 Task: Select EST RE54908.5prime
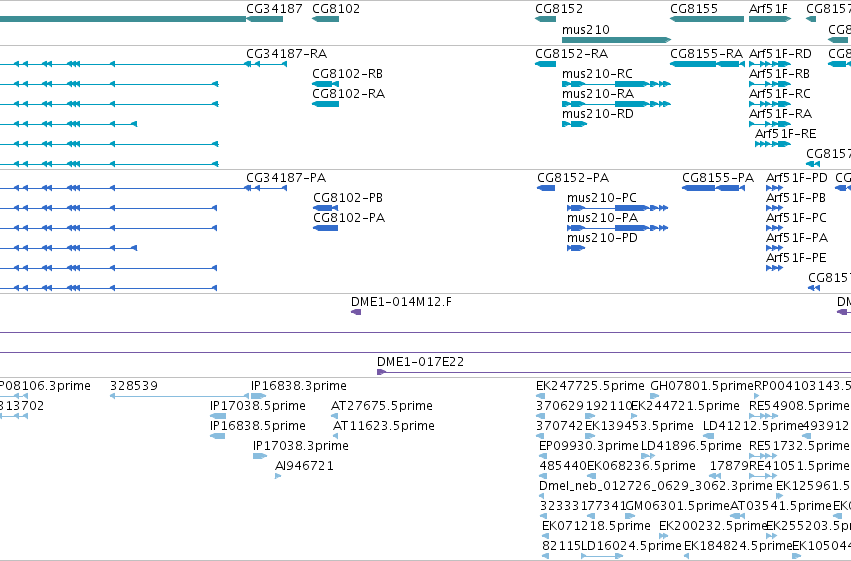tap(798, 406)
